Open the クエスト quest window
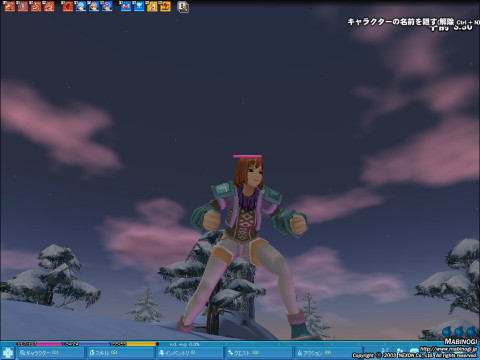Viewport: 480px width, 360px height. (259, 353)
